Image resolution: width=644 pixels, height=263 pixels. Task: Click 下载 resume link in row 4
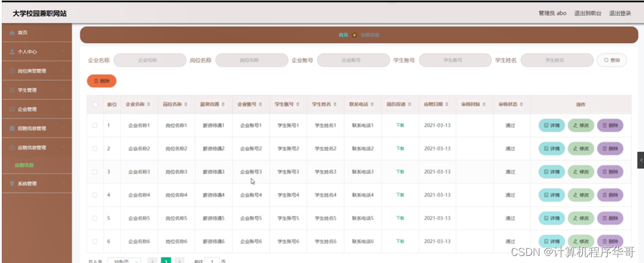click(x=400, y=195)
